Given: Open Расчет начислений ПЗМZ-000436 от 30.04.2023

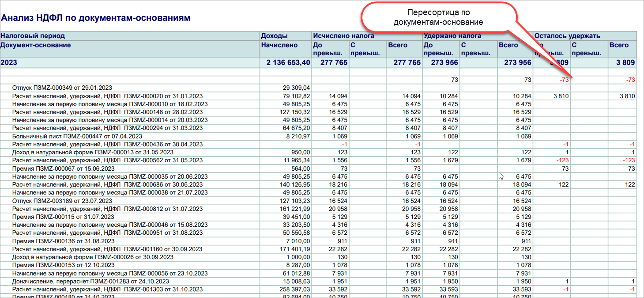Looking at the screenshot, I should tap(107, 144).
